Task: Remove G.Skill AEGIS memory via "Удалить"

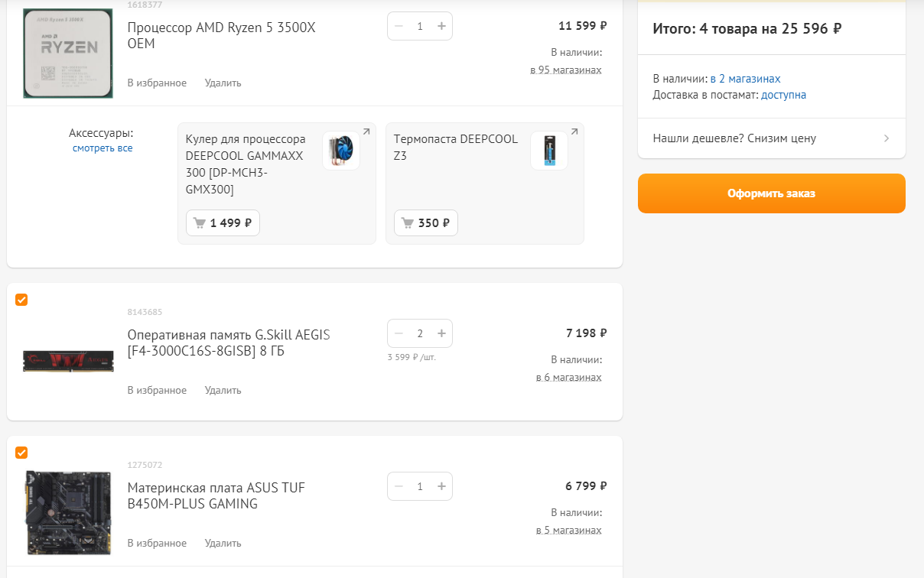Action: (x=223, y=390)
